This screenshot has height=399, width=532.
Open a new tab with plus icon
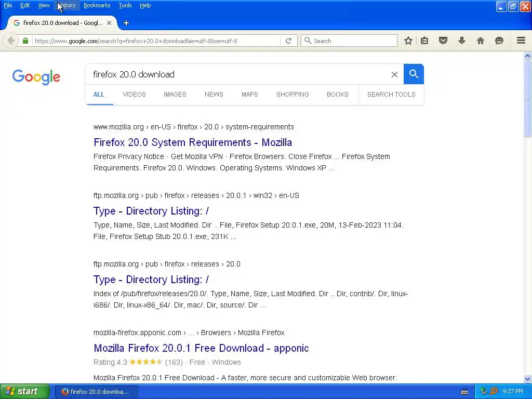[126, 23]
